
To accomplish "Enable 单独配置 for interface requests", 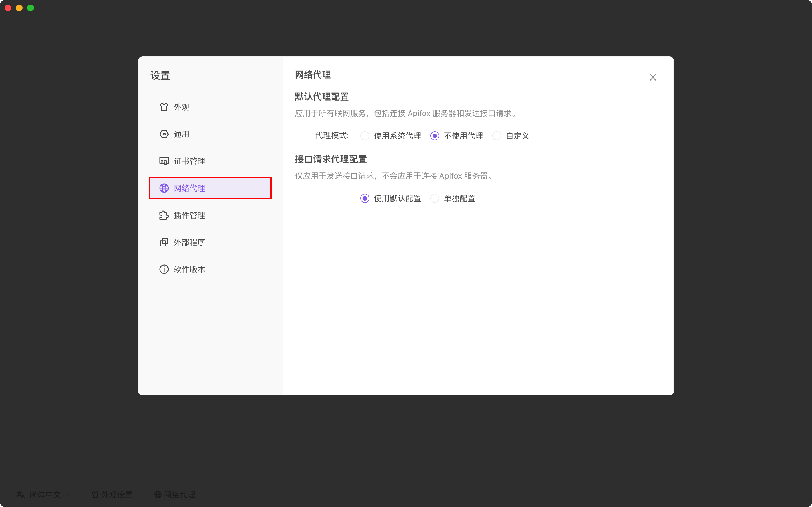I will click(x=435, y=198).
